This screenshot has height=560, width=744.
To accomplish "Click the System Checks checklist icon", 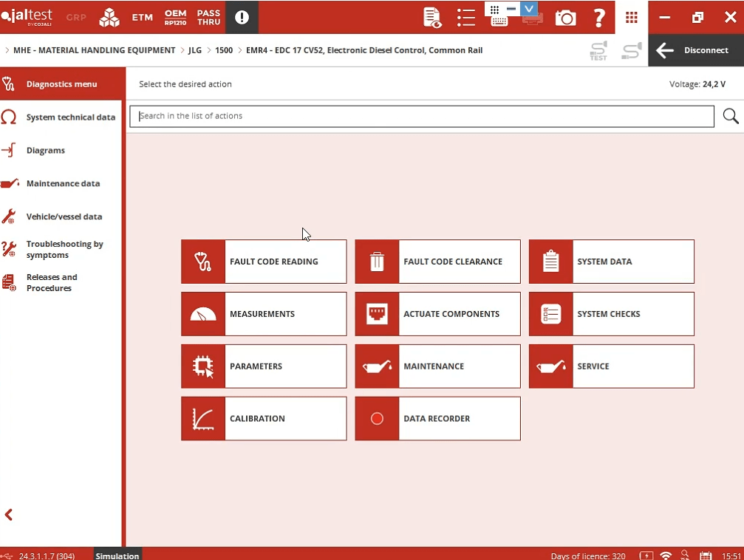I will tap(550, 314).
